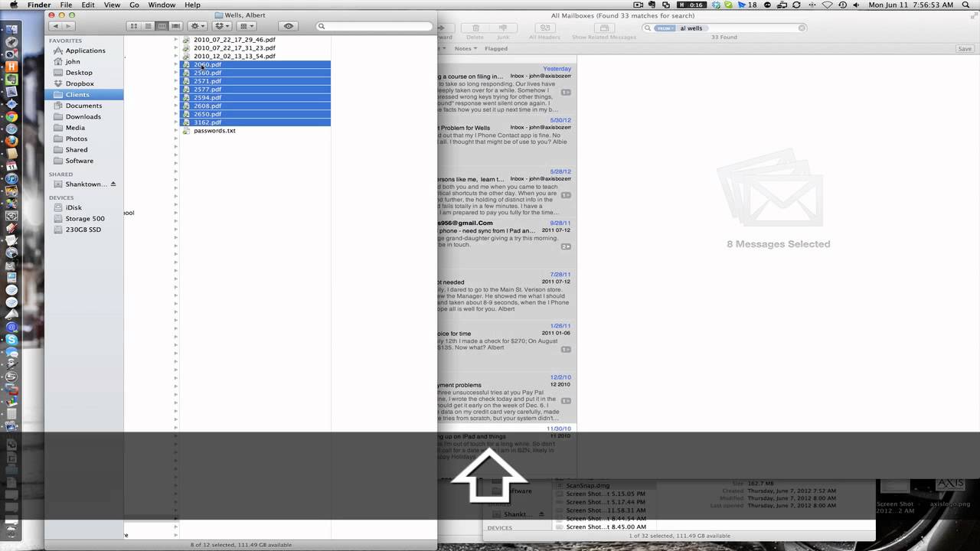Switch Finder to list view
The image size is (980, 551).
[148, 26]
